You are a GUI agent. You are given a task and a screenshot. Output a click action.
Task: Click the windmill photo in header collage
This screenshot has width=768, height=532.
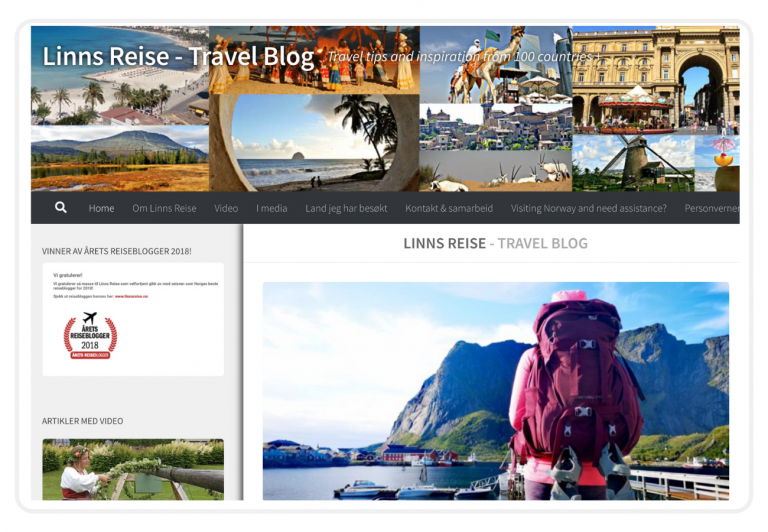pos(633,163)
